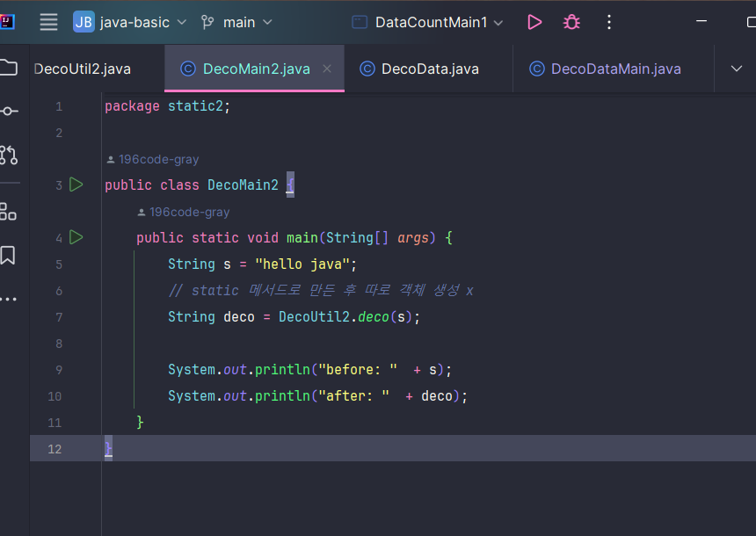Open the Structure tool window
Screen dimensions: 756x536
[x=8, y=211]
